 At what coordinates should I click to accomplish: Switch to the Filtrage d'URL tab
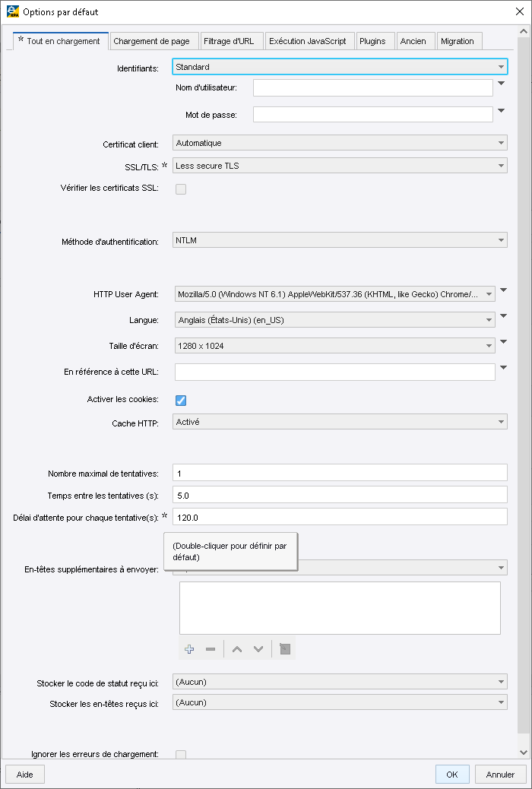point(232,41)
